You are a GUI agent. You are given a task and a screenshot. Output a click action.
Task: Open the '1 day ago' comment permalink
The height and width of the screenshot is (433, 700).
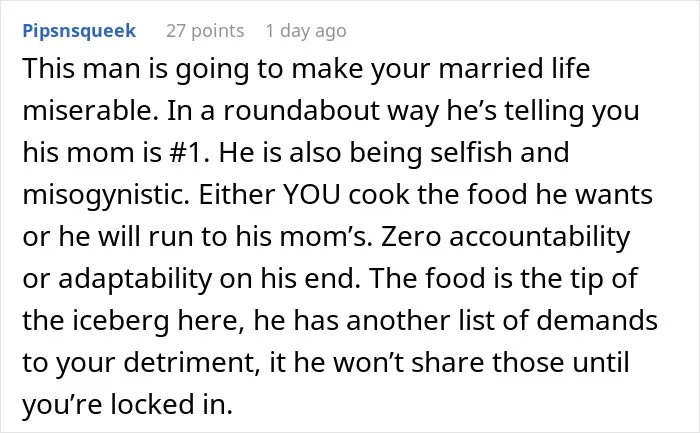(306, 31)
